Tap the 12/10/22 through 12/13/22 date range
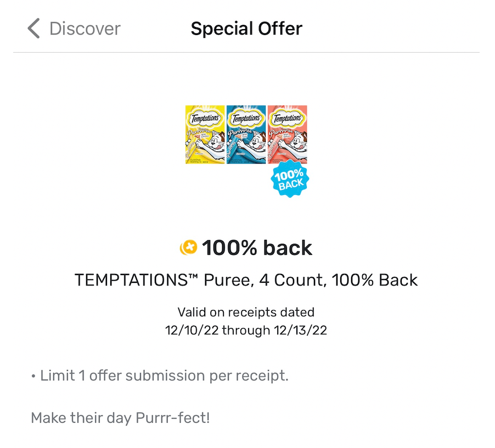 (246, 331)
